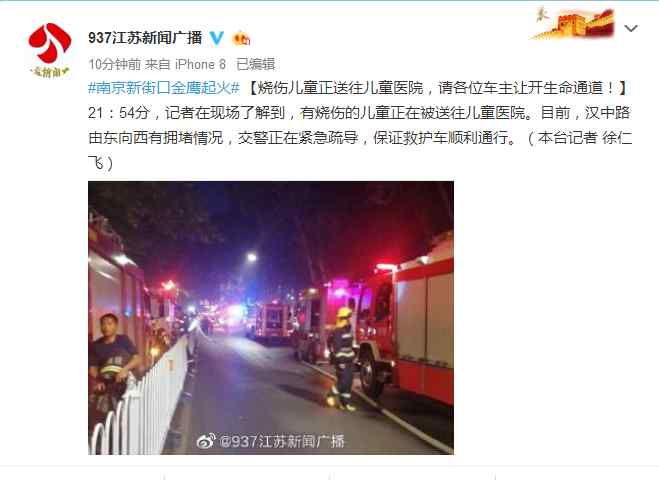Click the orange membership badge beside the username

(x=241, y=39)
